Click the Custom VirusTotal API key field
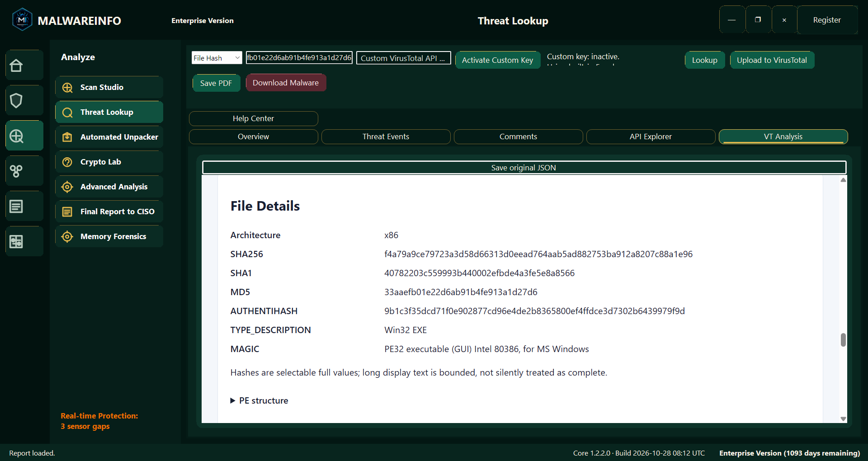 (404, 58)
